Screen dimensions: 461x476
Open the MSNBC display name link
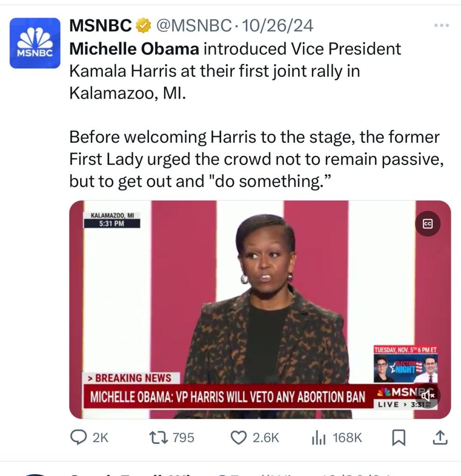[x=101, y=26]
